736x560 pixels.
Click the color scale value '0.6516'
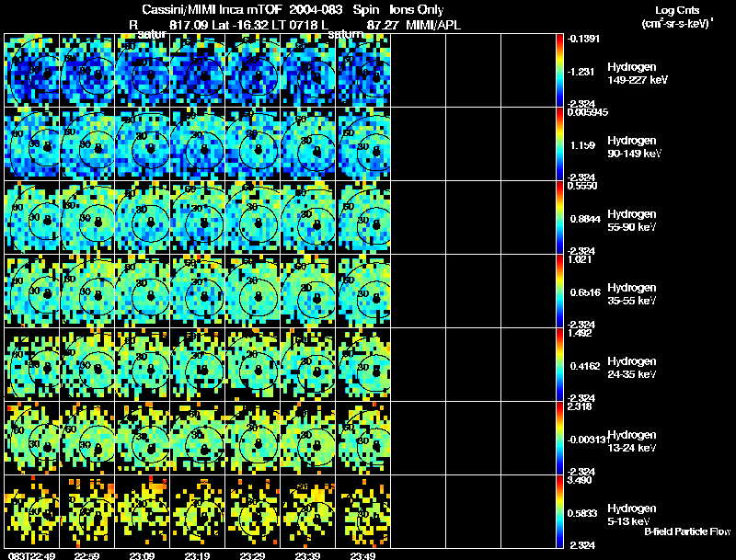pyautogui.click(x=585, y=292)
